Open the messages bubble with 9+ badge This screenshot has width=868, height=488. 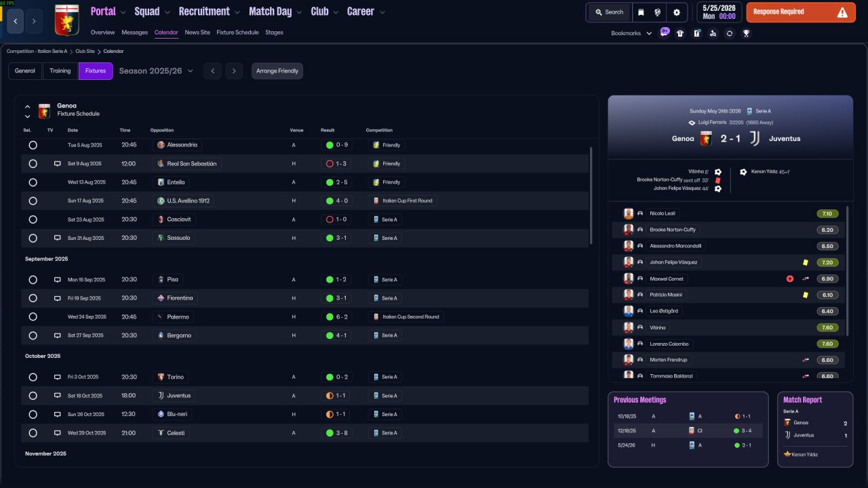point(664,33)
